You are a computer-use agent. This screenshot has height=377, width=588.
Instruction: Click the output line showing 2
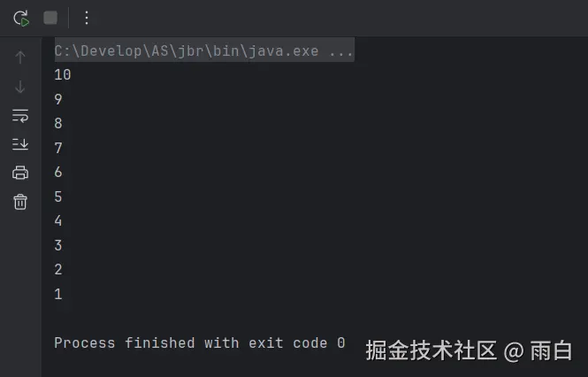pyautogui.click(x=58, y=269)
